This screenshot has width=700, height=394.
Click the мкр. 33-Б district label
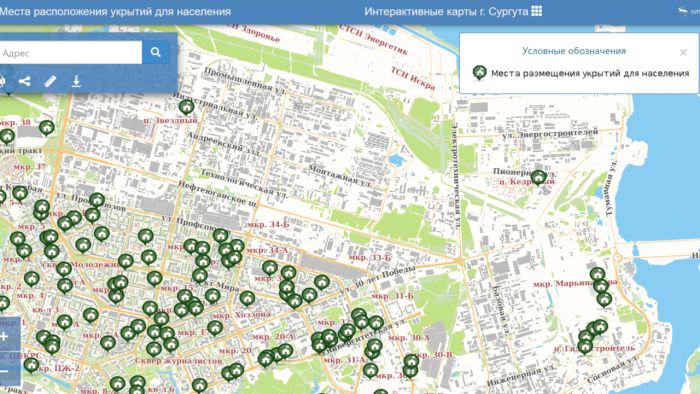tap(370, 257)
